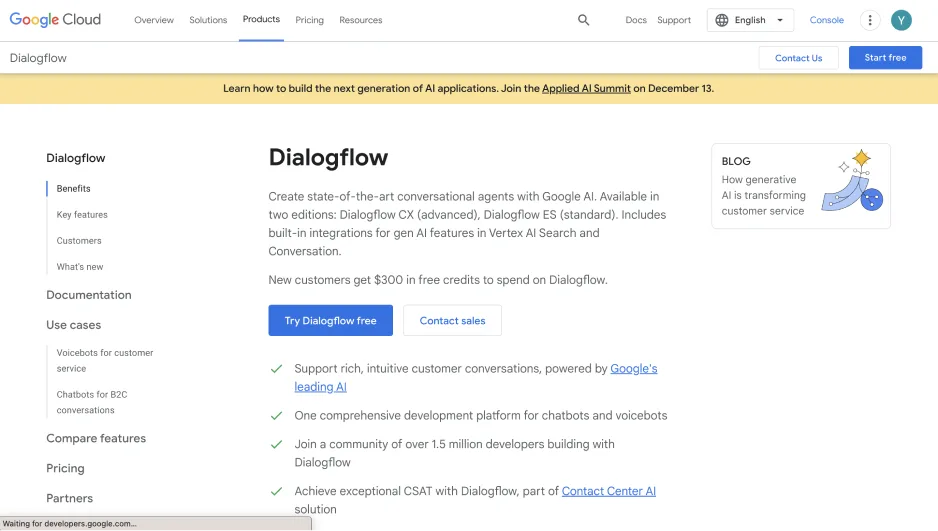Open the Overview menu item

click(154, 20)
